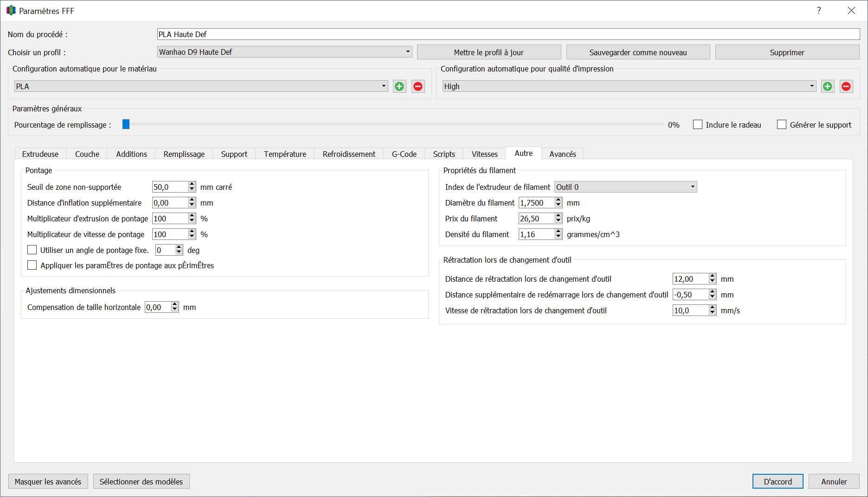Select the Autre tab
The image size is (868, 497).
tap(523, 153)
